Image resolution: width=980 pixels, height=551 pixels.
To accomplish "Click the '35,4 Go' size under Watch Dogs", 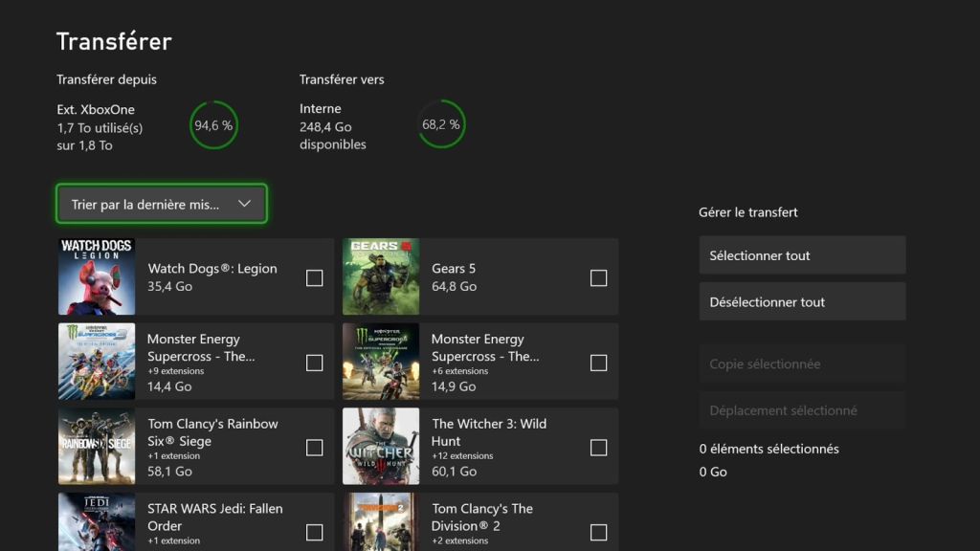I will (x=170, y=286).
